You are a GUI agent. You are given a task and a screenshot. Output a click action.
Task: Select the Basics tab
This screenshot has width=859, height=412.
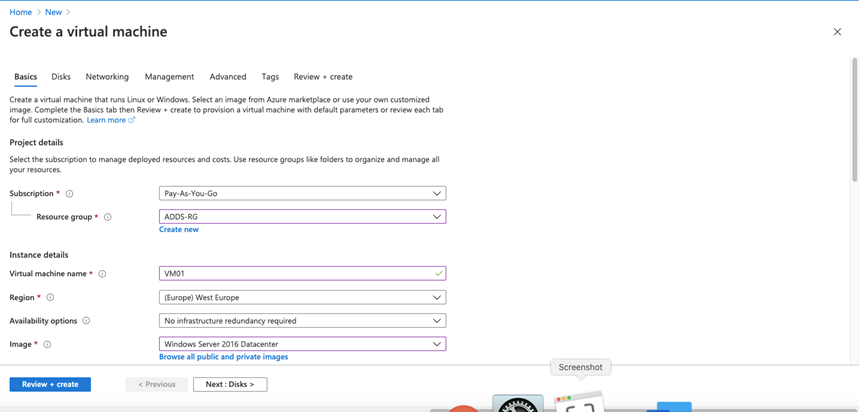pyautogui.click(x=26, y=77)
